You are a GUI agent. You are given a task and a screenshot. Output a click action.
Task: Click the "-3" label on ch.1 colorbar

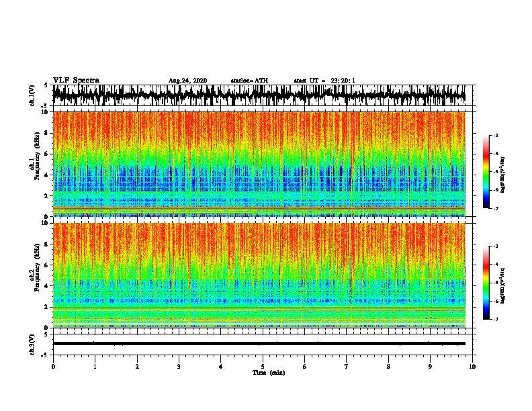coord(496,135)
